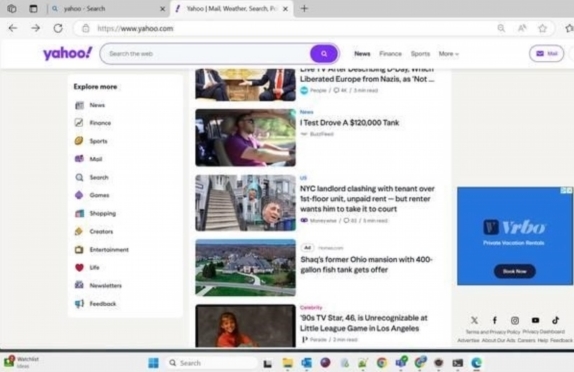
Task: Open the $120,000 Tank test drive headline
Action: click(x=350, y=123)
